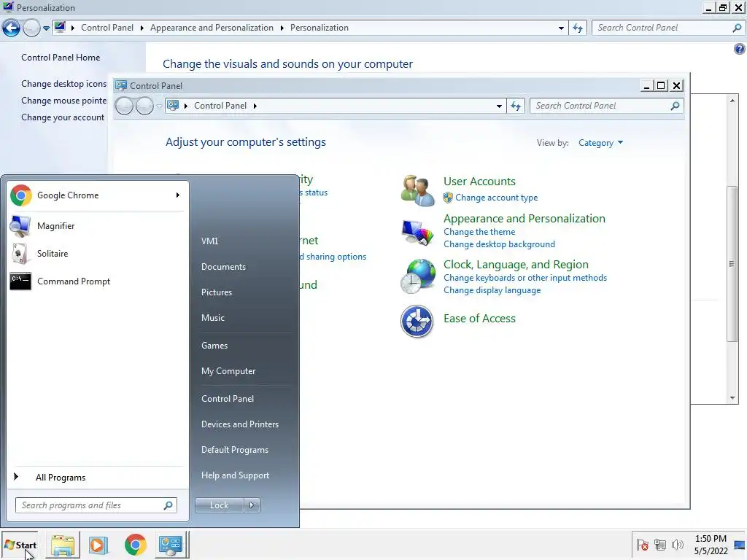Click the Chrome icon on the taskbar
Image resolution: width=747 pixels, height=560 pixels.
point(135,545)
